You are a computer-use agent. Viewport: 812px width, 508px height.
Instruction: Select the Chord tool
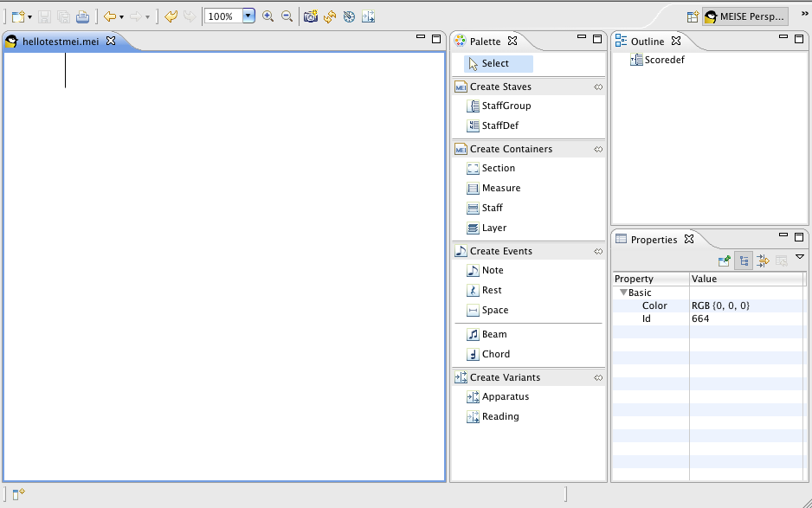pos(495,355)
